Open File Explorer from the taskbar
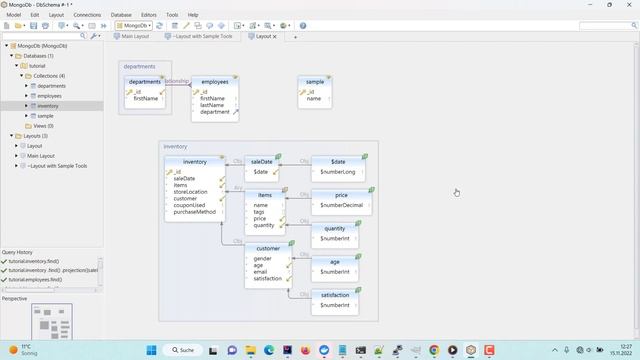640x360 pixels. 250,350
